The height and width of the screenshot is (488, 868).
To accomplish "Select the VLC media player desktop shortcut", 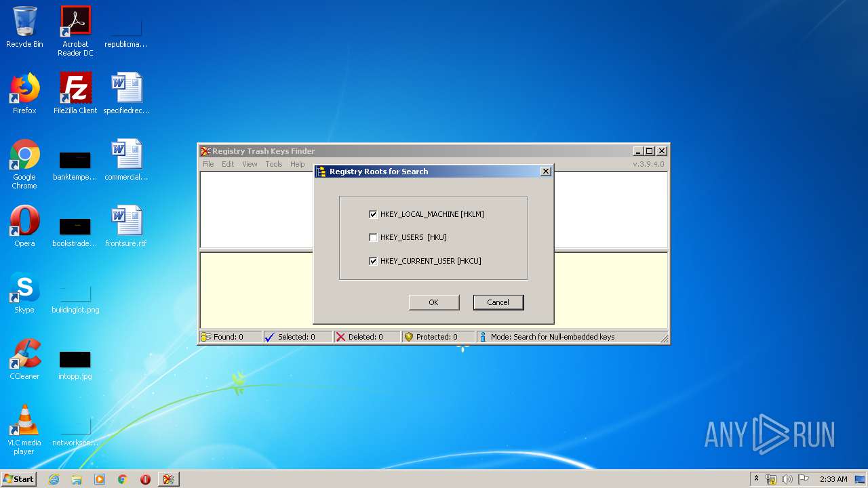I will [x=24, y=430].
